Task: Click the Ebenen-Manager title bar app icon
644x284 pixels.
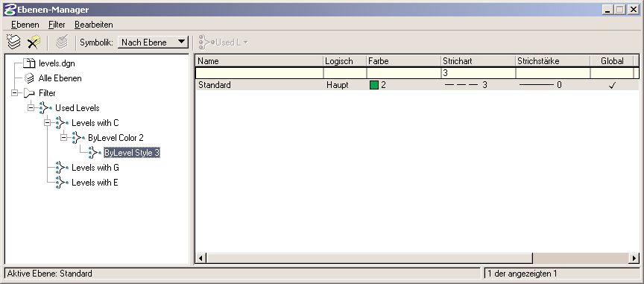Action: point(10,9)
